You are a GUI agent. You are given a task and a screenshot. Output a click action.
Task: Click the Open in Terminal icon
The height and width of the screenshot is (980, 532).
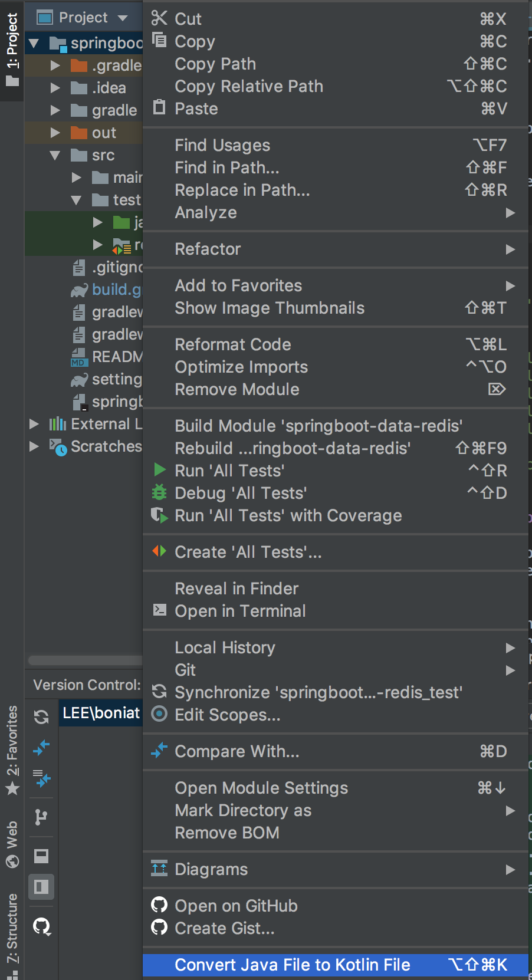coord(159,610)
